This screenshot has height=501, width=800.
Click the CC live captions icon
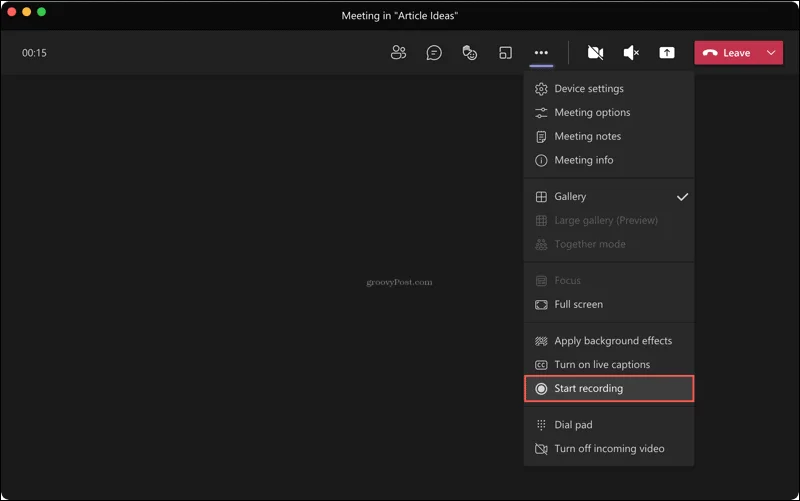tap(541, 365)
